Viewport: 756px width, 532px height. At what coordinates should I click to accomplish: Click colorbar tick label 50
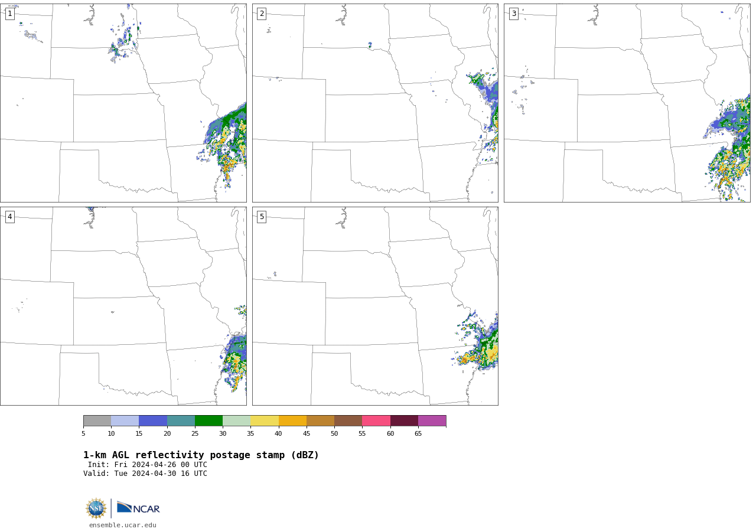[x=334, y=434]
